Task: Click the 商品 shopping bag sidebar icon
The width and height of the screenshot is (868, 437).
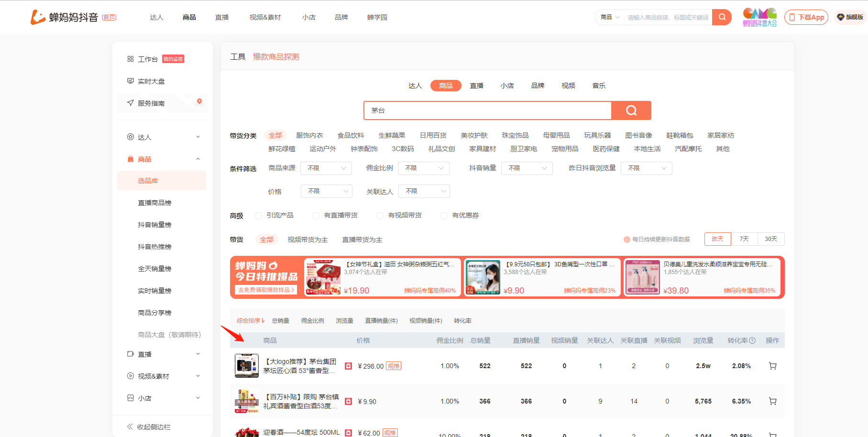Action: click(131, 159)
